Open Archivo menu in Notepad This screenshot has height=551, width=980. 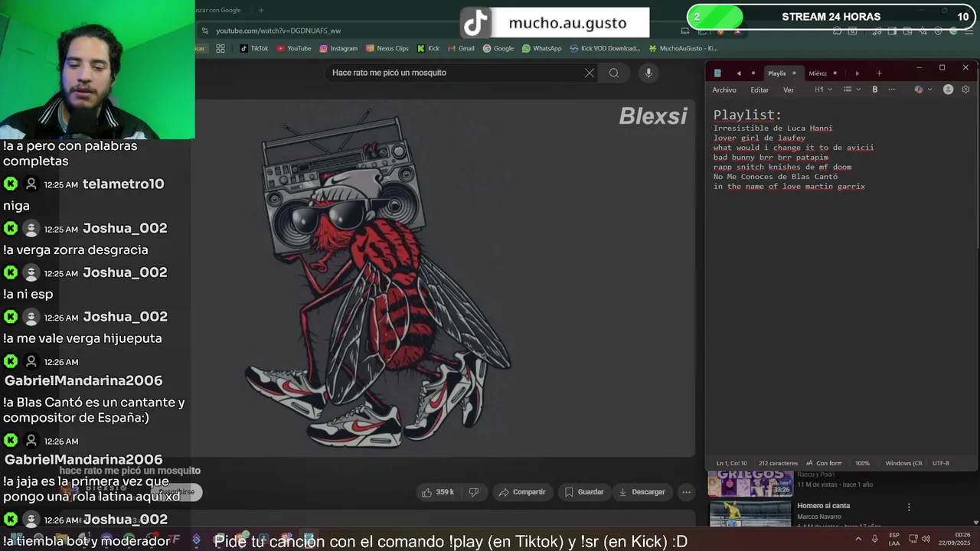pos(724,90)
